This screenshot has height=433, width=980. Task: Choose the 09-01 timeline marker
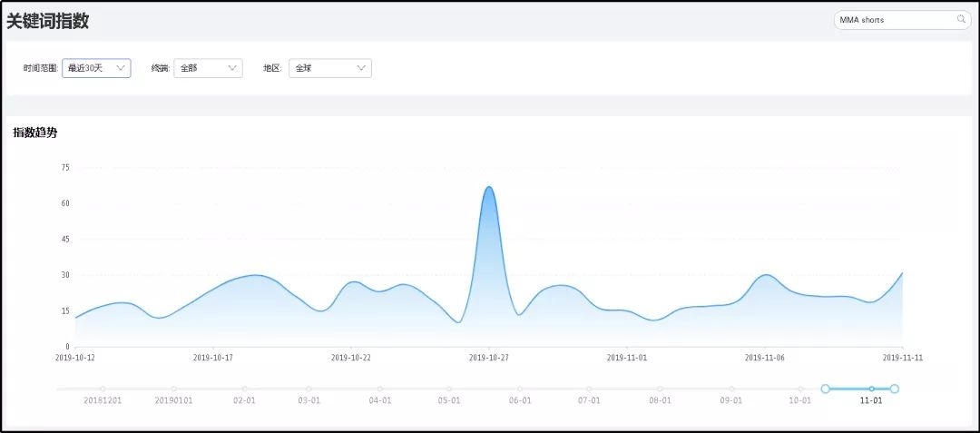click(x=731, y=389)
